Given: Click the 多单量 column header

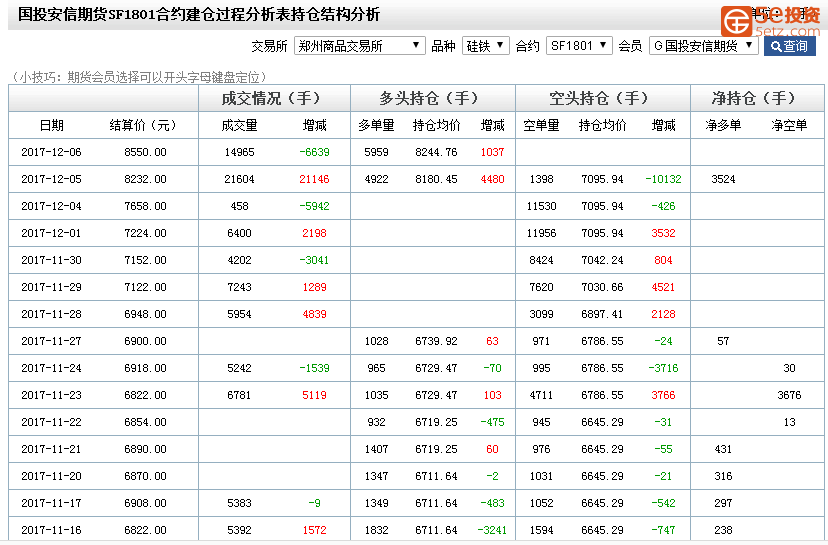Looking at the screenshot, I should (x=376, y=125).
